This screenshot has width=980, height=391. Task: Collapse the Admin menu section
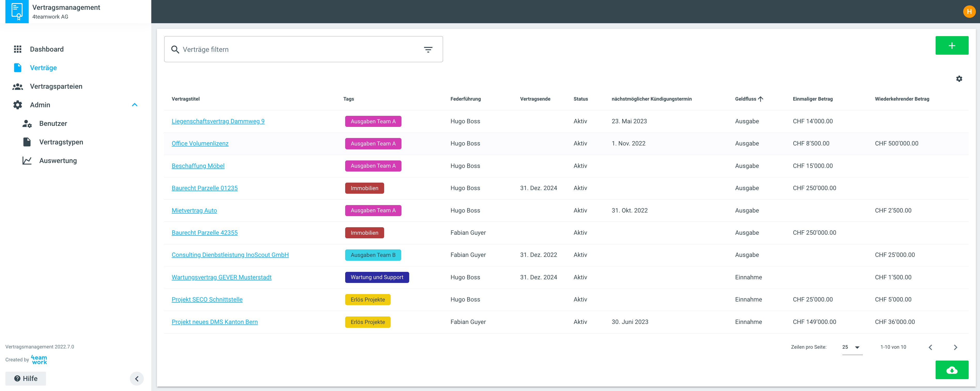click(135, 105)
